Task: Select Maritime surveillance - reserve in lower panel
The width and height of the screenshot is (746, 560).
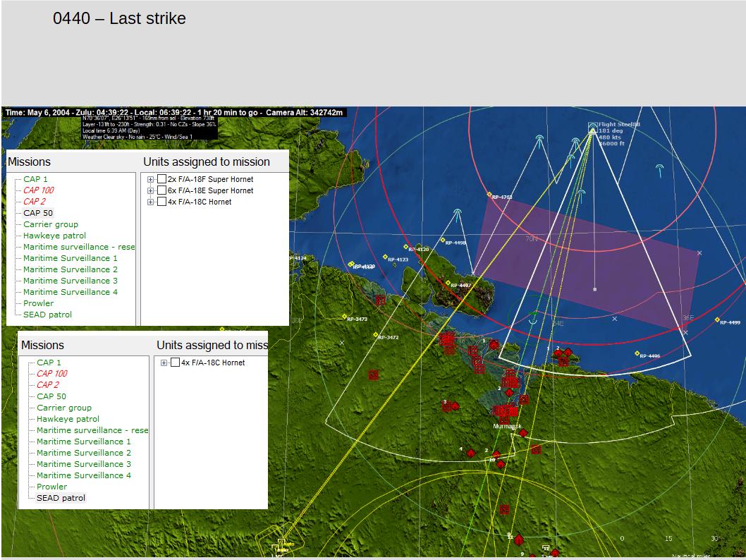Action: click(x=92, y=430)
